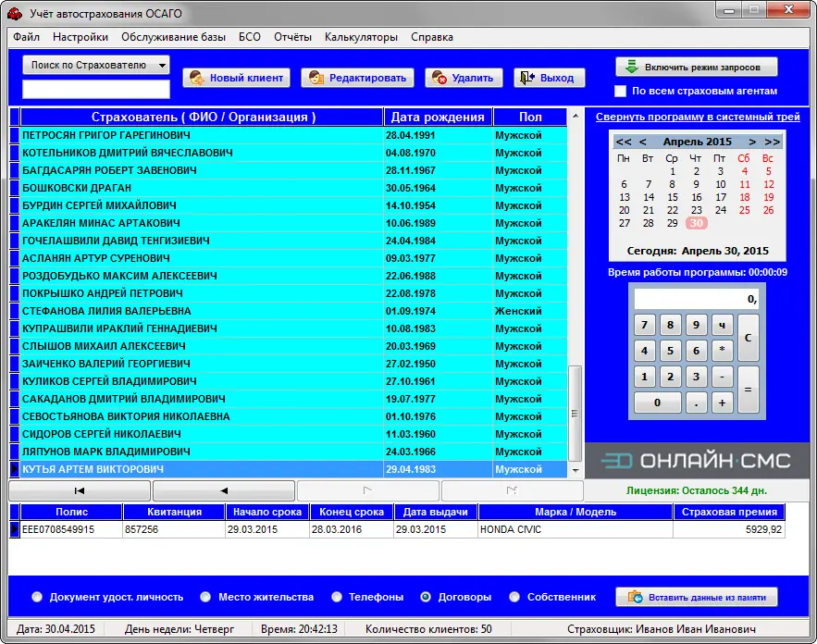Open the Файл menu
Viewport: 817px width, 644px height.
(26, 37)
